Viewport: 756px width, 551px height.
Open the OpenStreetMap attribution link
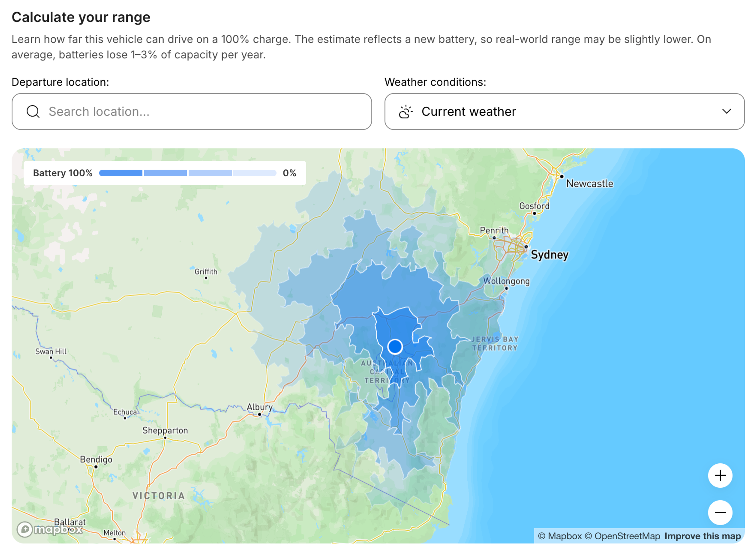coord(622,536)
